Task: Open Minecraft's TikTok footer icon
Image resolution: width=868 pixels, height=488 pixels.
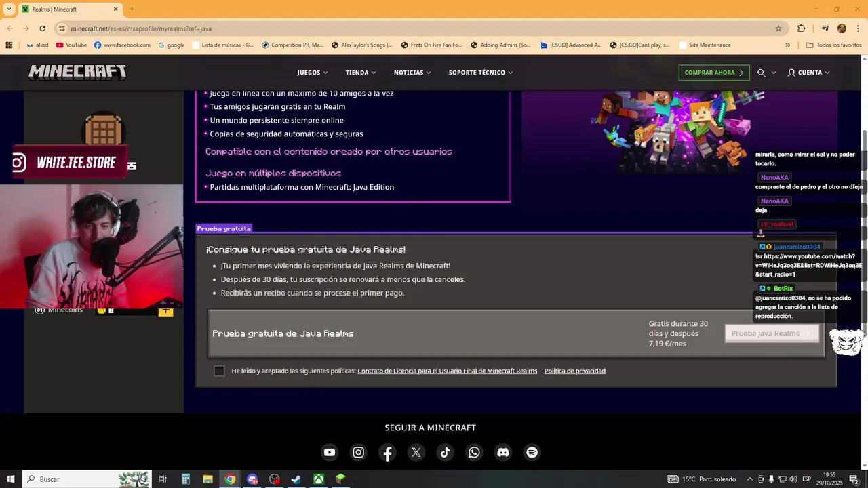Action: point(445,453)
